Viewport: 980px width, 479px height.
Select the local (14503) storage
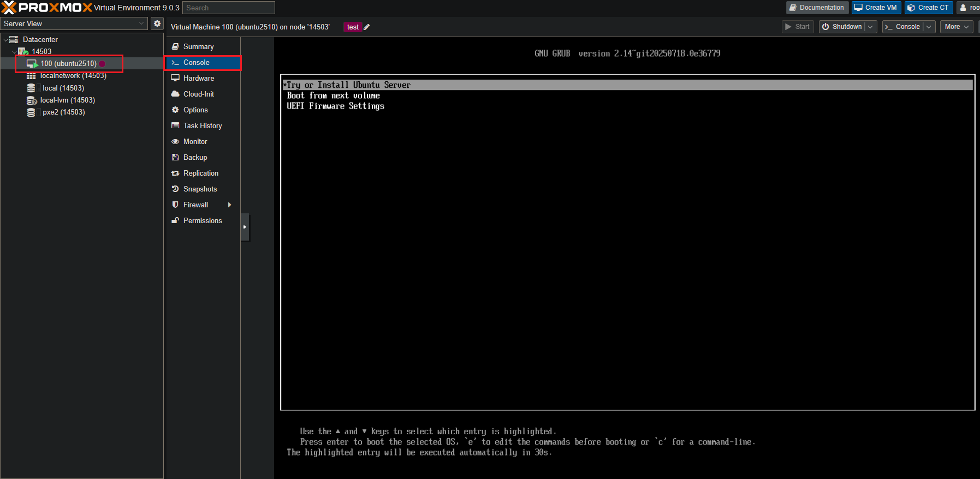pyautogui.click(x=63, y=88)
